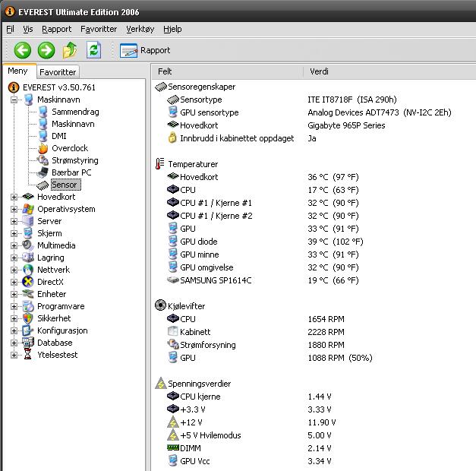Collapse the Maskinnavn tree branch
This screenshot has height=471, width=476.
click(14, 100)
